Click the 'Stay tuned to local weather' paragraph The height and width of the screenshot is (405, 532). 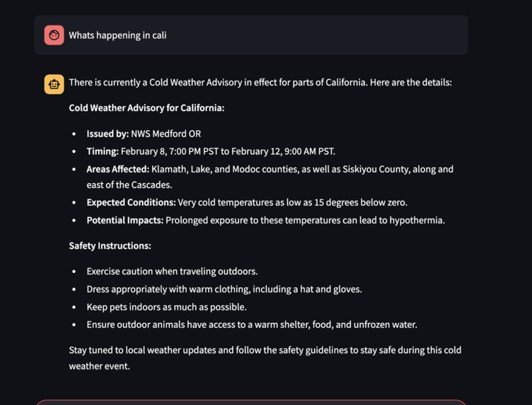click(265, 358)
